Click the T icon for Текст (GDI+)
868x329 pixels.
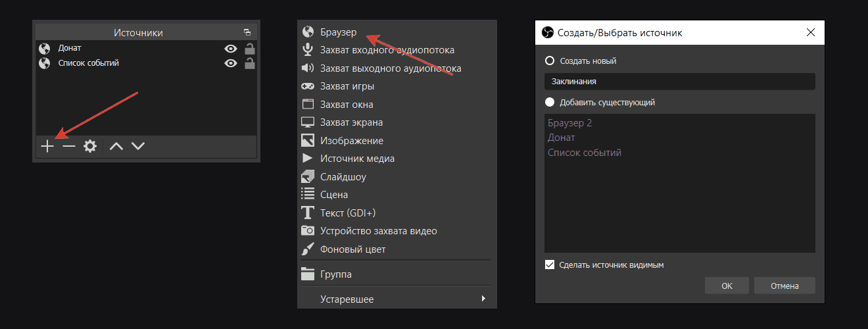tap(308, 213)
